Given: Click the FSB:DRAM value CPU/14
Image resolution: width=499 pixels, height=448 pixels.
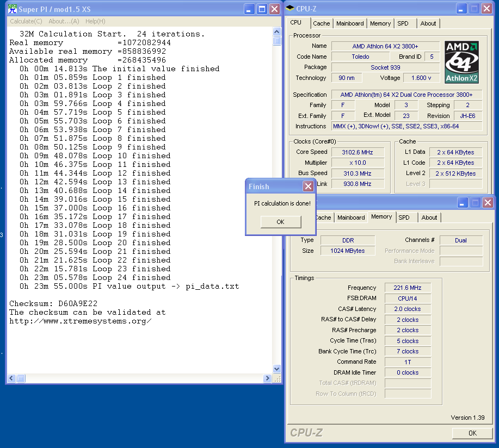Looking at the screenshot, I should (408, 298).
